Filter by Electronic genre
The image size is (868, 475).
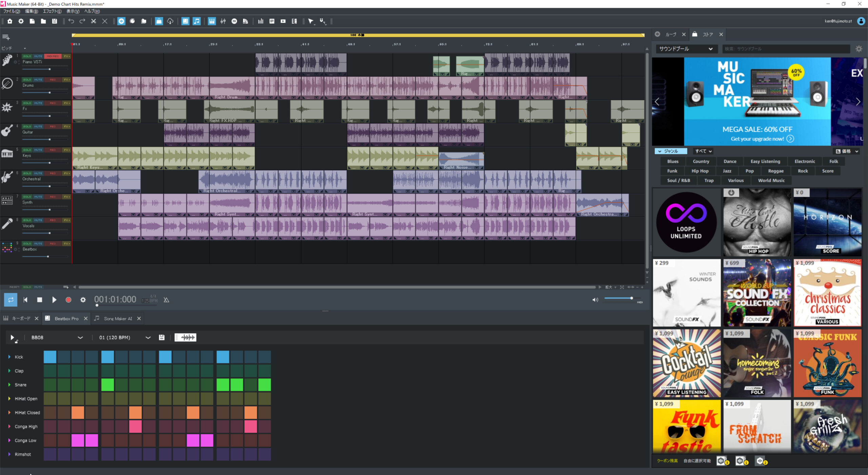click(805, 161)
